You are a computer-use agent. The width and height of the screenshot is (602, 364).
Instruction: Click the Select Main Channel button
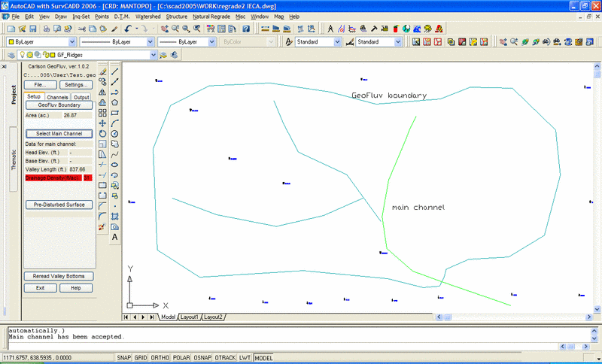[59, 134]
